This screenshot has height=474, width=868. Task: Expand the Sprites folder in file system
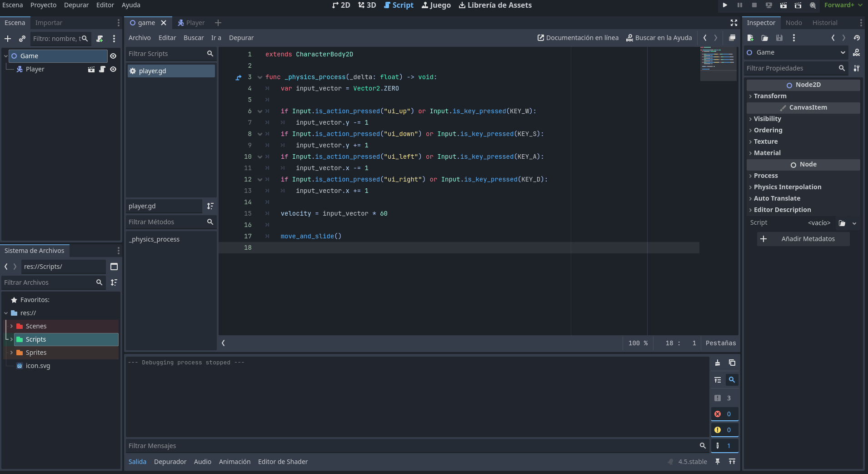[x=11, y=353]
